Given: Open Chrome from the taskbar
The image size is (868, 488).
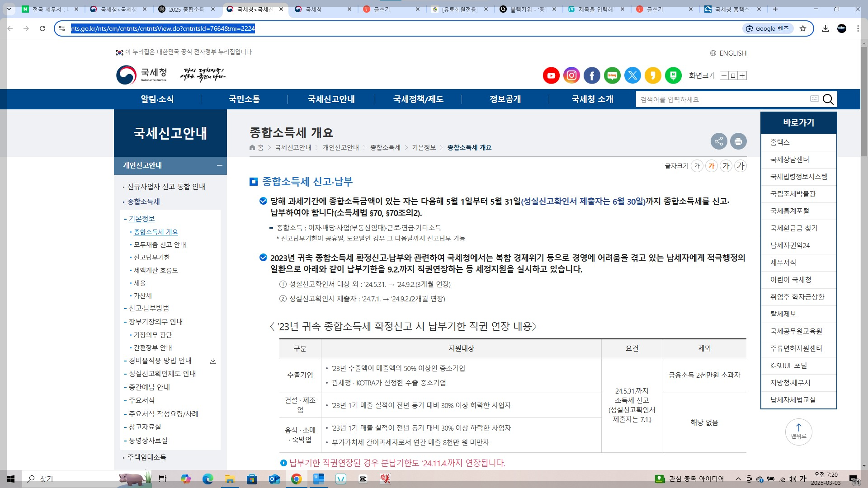Looking at the screenshot, I should 296,479.
